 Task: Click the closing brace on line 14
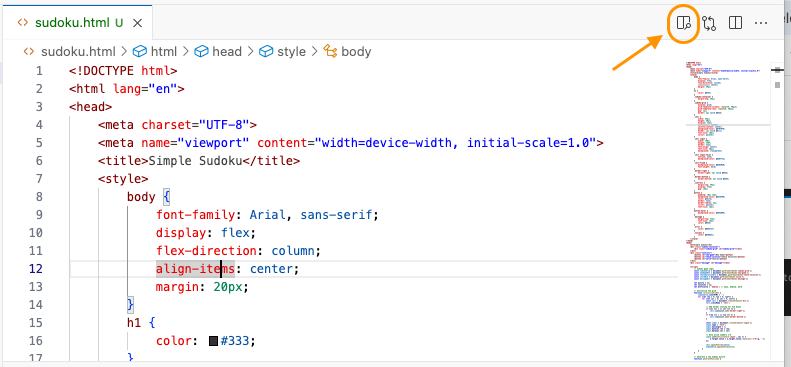pos(131,304)
